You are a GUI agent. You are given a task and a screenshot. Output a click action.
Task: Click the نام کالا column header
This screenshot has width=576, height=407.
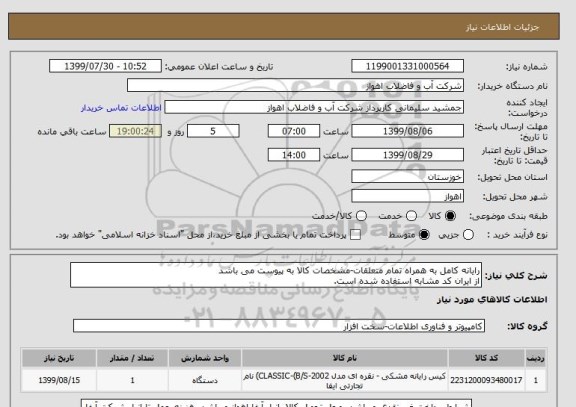click(x=345, y=358)
